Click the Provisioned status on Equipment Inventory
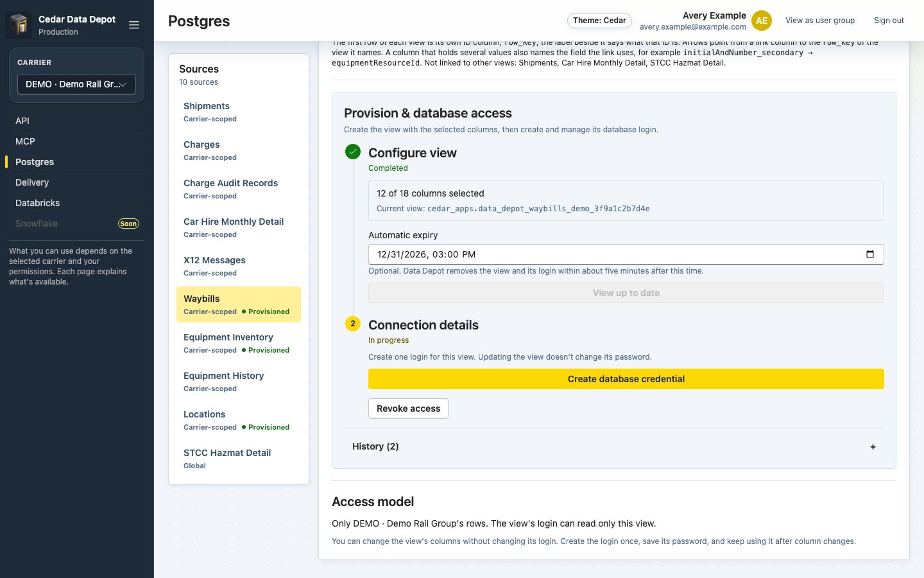924x578 pixels. (x=266, y=350)
